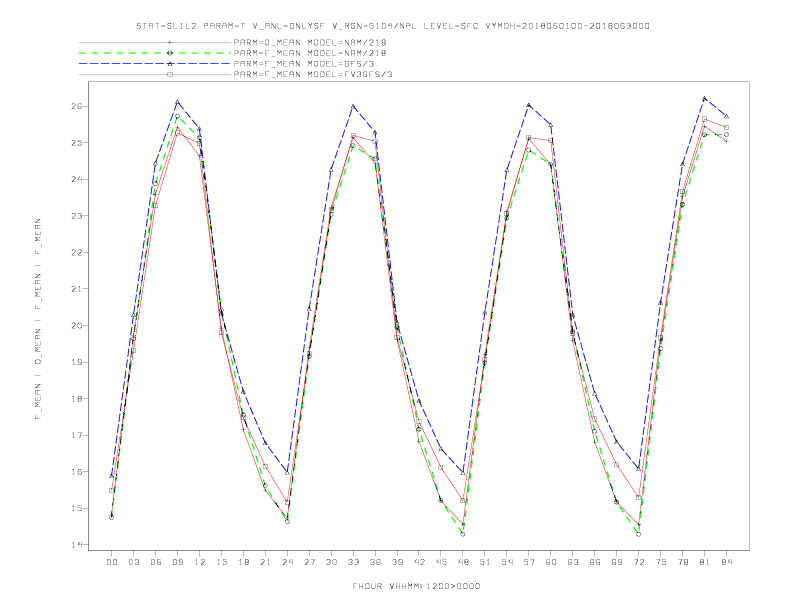
Task: Click x-axis tick label 24
Action: (287, 562)
